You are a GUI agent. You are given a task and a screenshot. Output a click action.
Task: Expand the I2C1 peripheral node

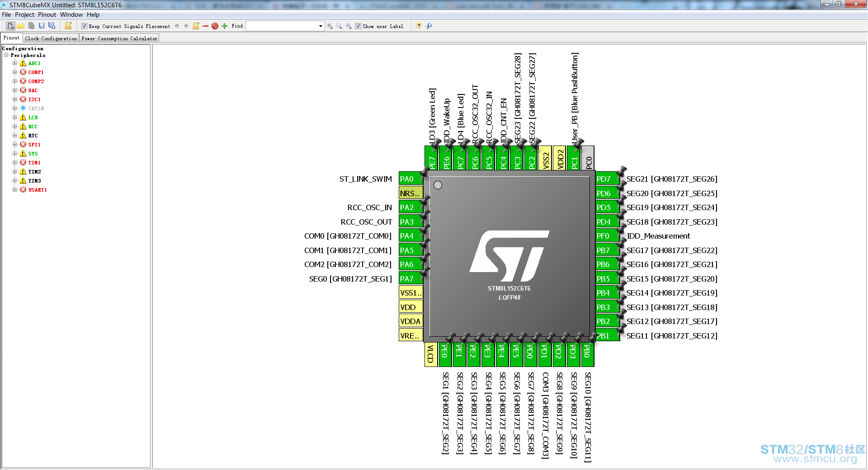14,99
